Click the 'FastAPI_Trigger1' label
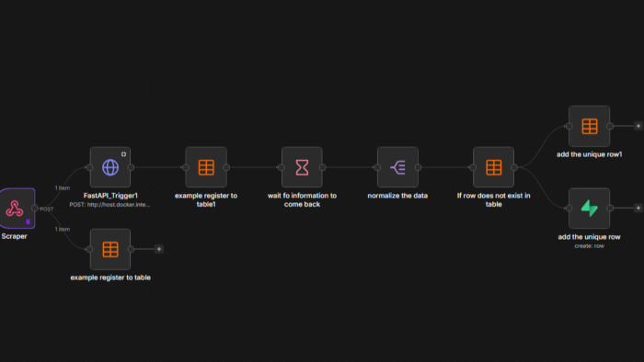 (x=110, y=196)
